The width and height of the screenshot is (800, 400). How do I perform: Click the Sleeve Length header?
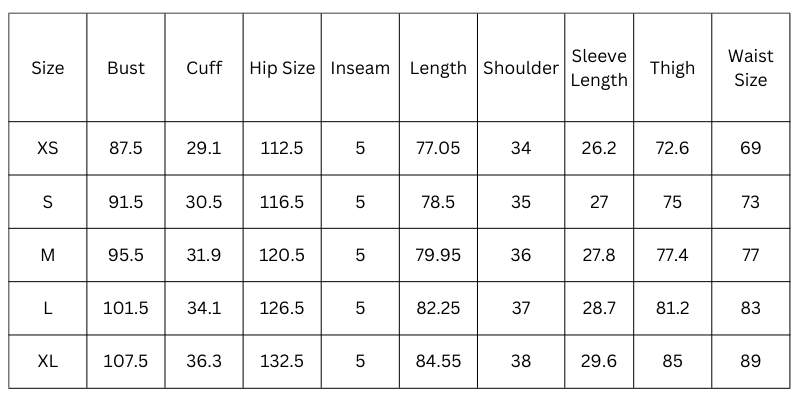[x=599, y=68]
